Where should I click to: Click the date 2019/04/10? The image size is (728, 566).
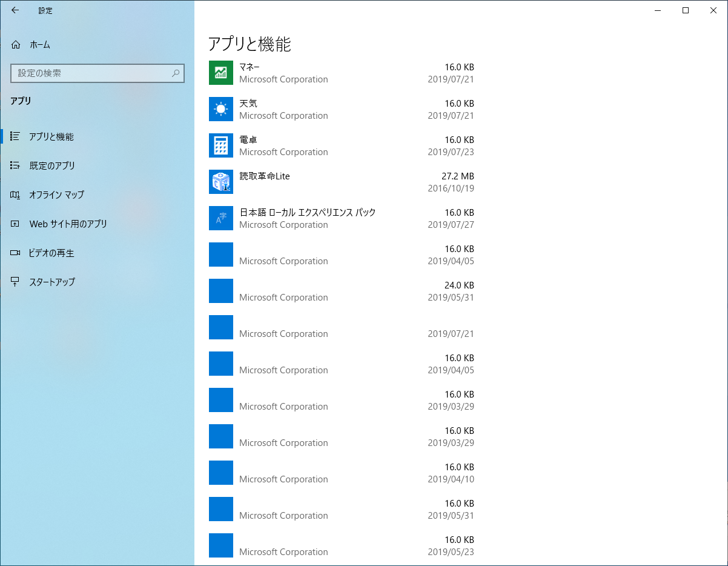[451, 479]
